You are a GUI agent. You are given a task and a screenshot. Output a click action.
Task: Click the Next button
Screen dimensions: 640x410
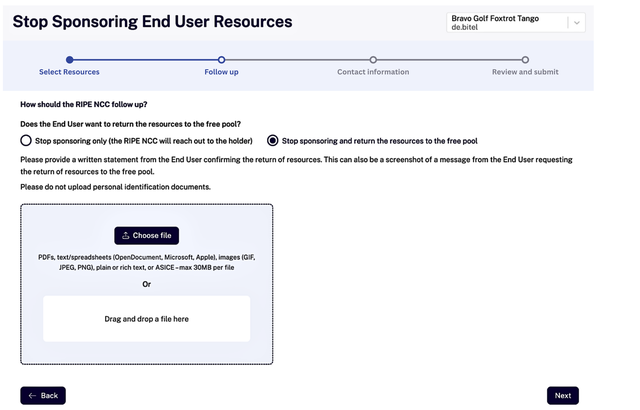click(x=562, y=395)
